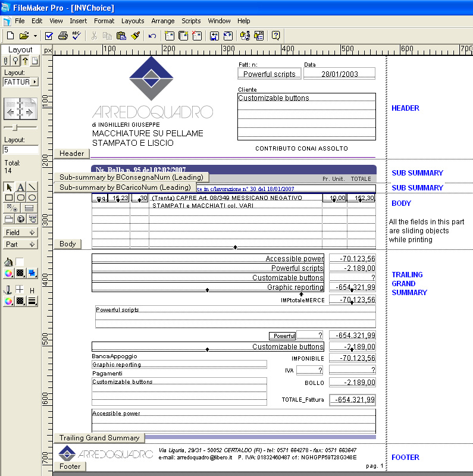The height and width of the screenshot is (476, 473).
Task: Switch to Browse mode pencil icon
Action: [6, 61]
